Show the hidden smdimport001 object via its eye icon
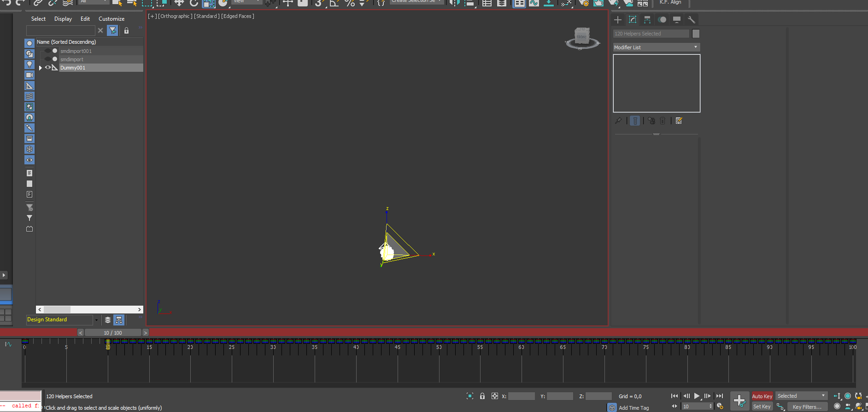The image size is (868, 412). [47, 51]
